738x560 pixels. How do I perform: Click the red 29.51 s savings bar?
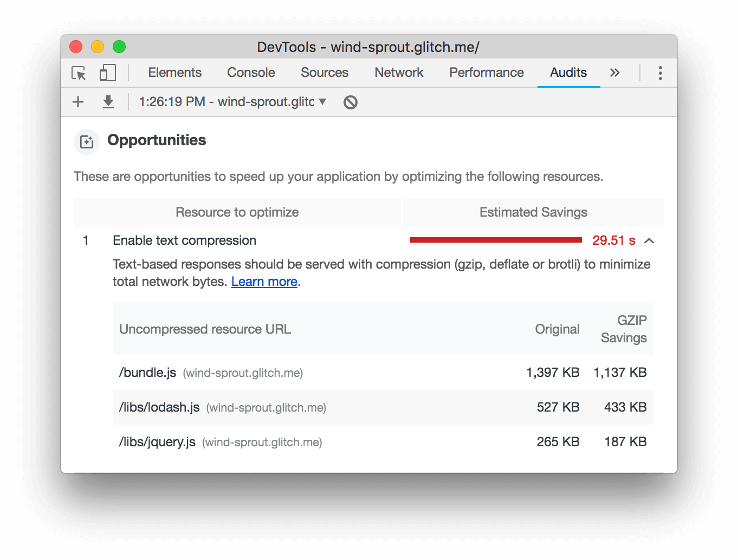495,239
